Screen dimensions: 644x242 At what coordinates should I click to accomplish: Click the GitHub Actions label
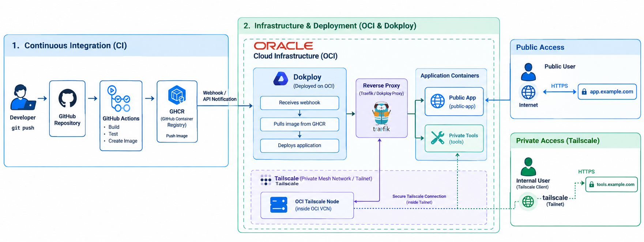[121, 119]
